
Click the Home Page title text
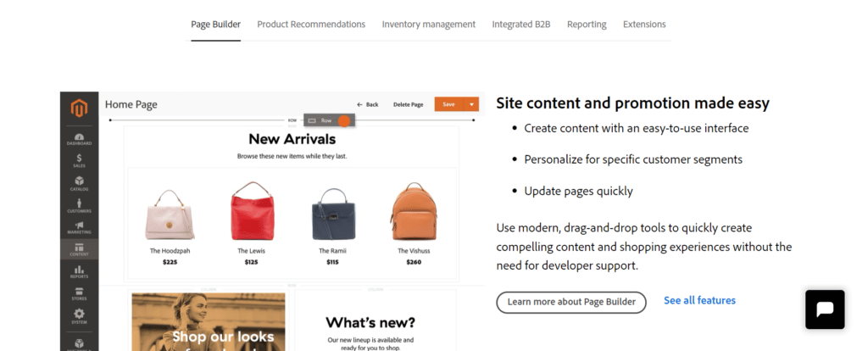(x=131, y=104)
